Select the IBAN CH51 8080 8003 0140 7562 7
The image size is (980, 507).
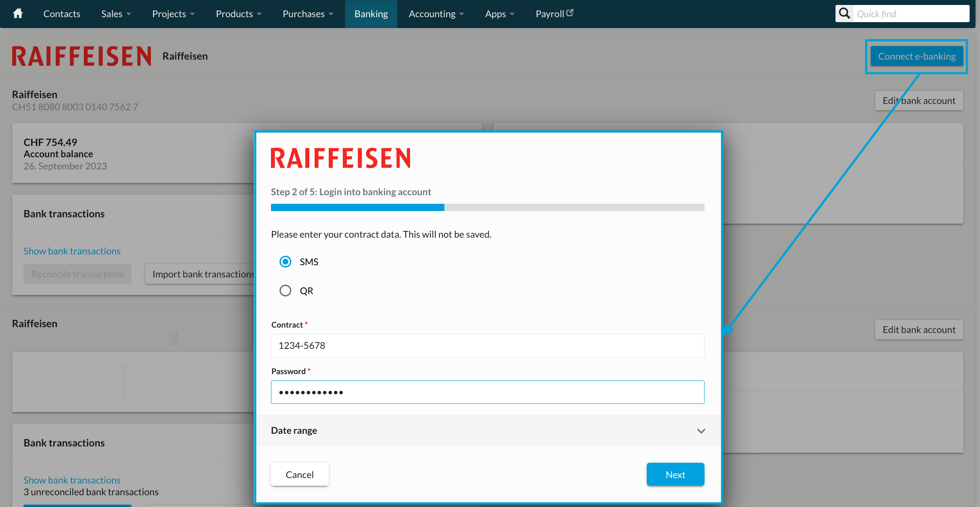pos(75,107)
